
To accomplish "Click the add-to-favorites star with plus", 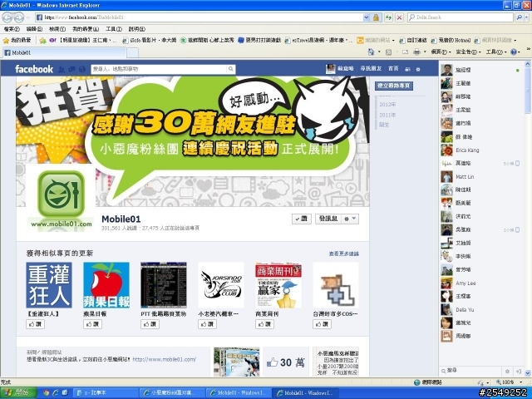I will [x=42, y=41].
